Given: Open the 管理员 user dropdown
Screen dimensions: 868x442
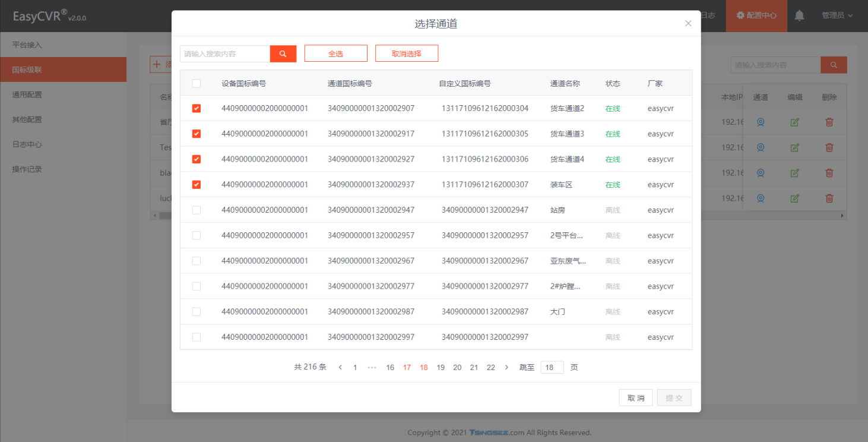Looking at the screenshot, I should point(837,15).
